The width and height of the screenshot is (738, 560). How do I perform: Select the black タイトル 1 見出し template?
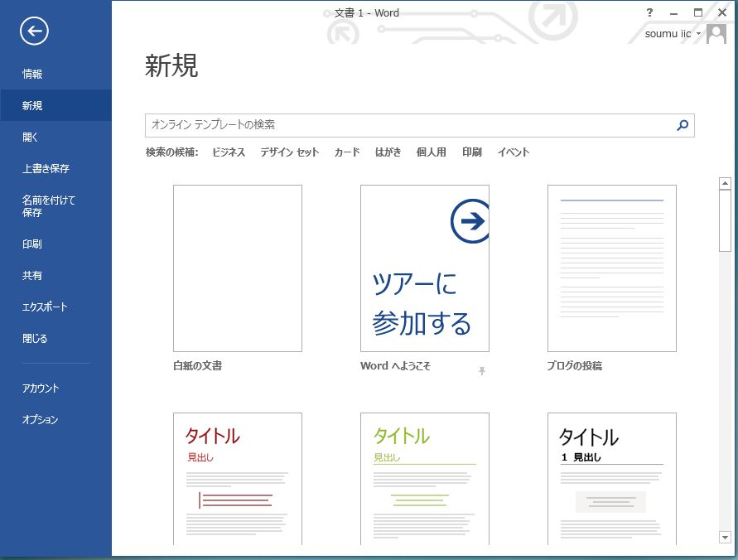pyautogui.click(x=612, y=479)
